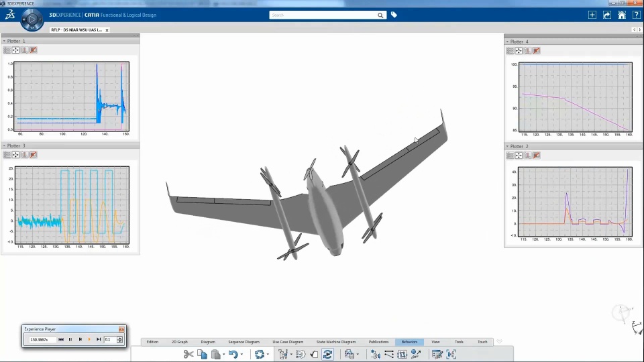Open the tree structure tool dropdown arrow
Viewport: 644px width, 362px height.
290,355
